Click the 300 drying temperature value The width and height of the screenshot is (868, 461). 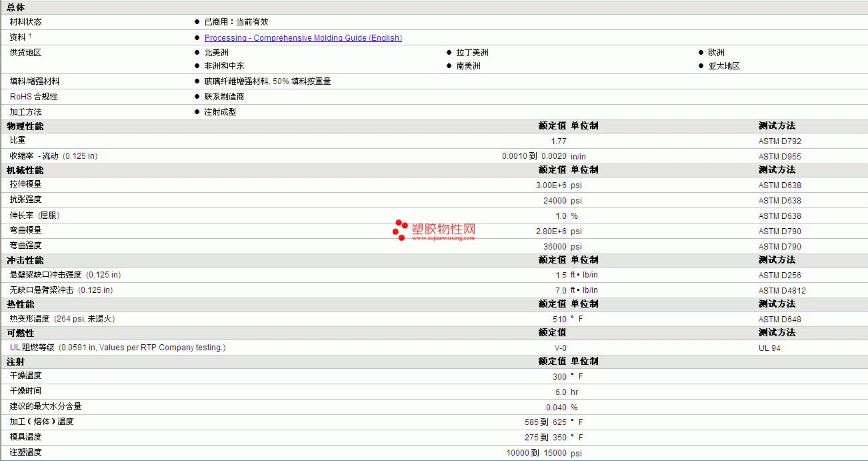559,377
